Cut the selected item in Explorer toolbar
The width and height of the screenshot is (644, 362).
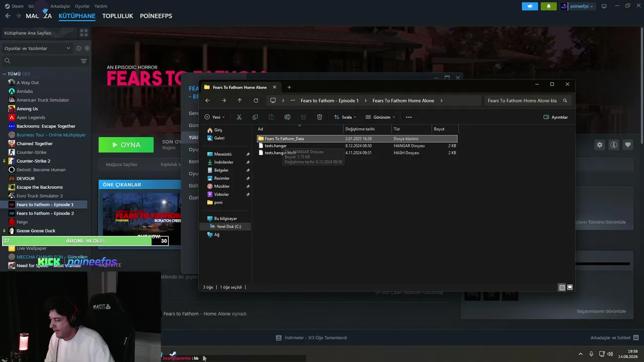[239, 117]
